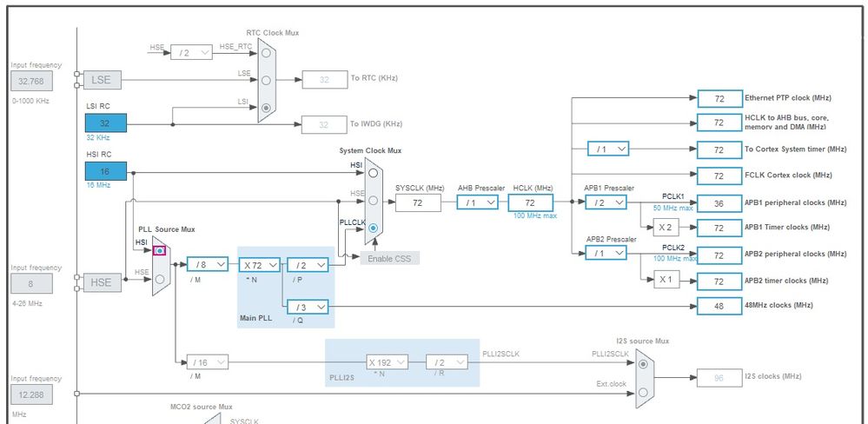Open the AHB Prescaler /1 dropdown

click(x=478, y=202)
